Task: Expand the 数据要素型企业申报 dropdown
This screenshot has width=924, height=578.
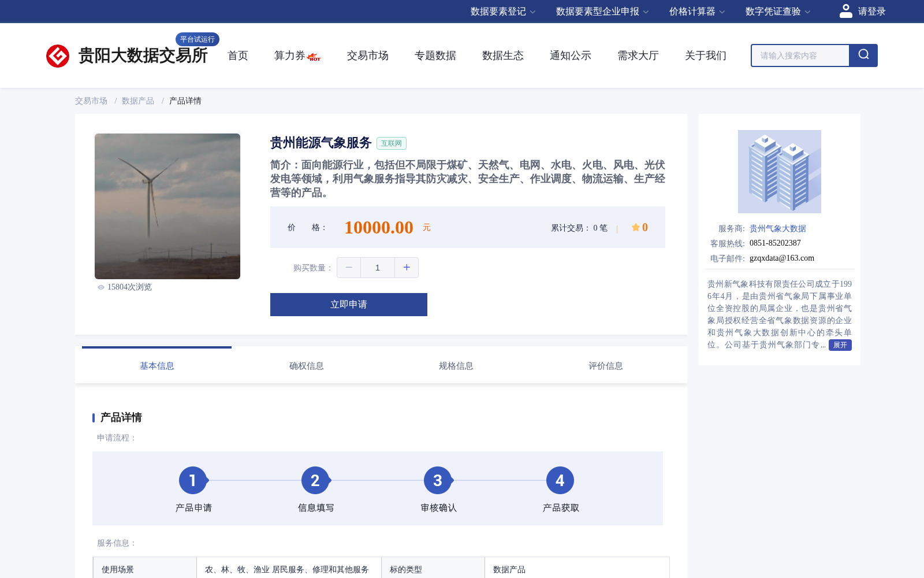Action: [602, 12]
